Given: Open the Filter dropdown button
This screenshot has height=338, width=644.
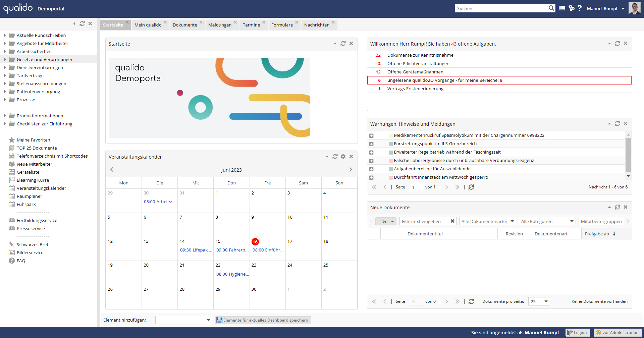Looking at the screenshot, I should tap(386, 221).
